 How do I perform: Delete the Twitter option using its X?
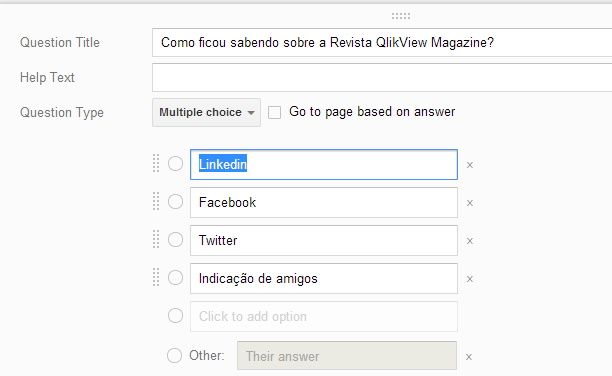point(470,241)
